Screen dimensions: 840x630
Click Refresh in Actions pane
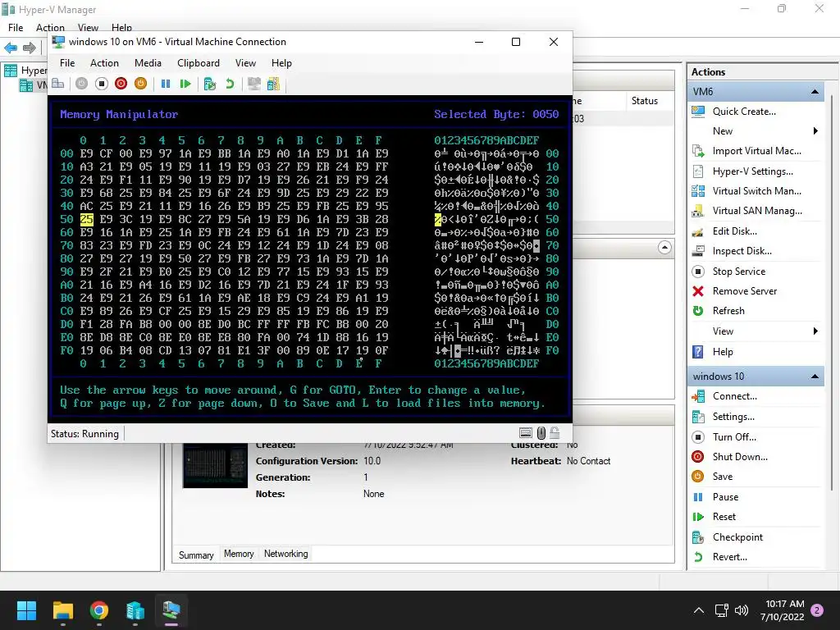tap(728, 311)
